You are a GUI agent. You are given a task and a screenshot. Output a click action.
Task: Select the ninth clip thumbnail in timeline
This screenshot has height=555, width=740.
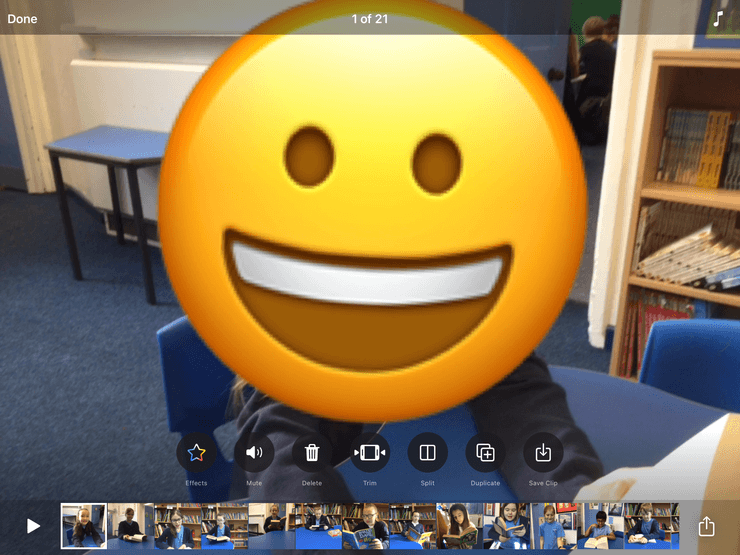pos(460,526)
